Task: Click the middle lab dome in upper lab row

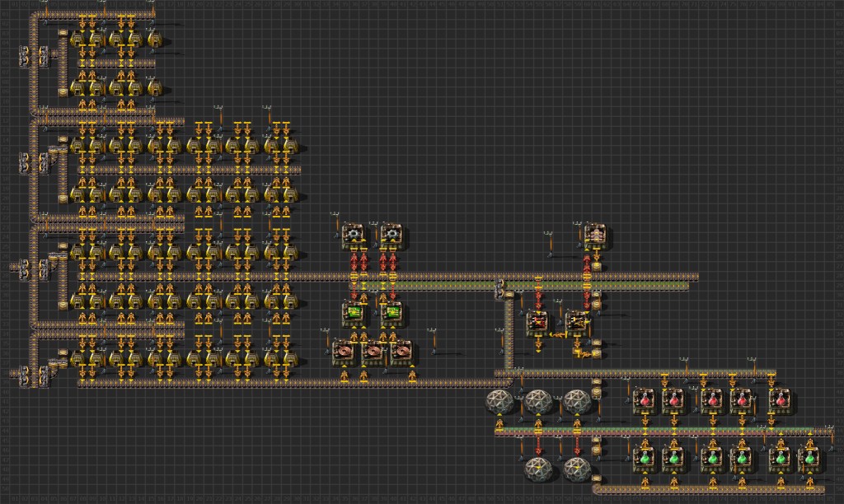Action: [x=538, y=401]
